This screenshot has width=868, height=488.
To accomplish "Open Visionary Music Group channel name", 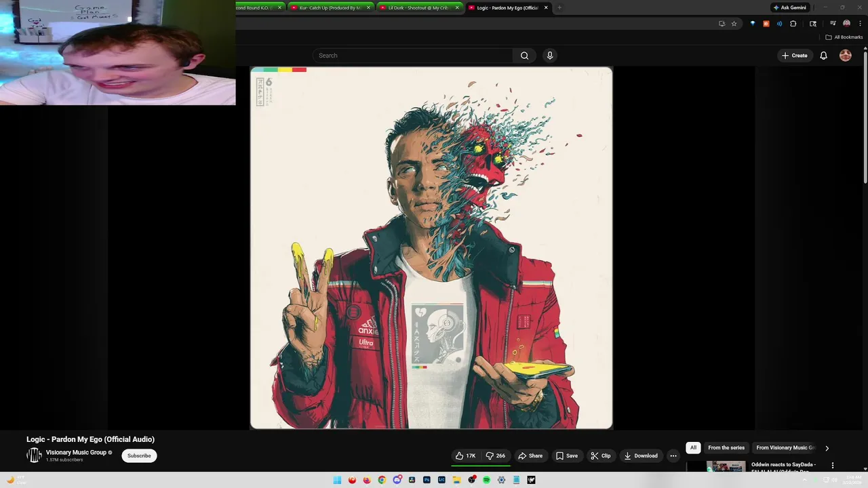I will (x=76, y=452).
